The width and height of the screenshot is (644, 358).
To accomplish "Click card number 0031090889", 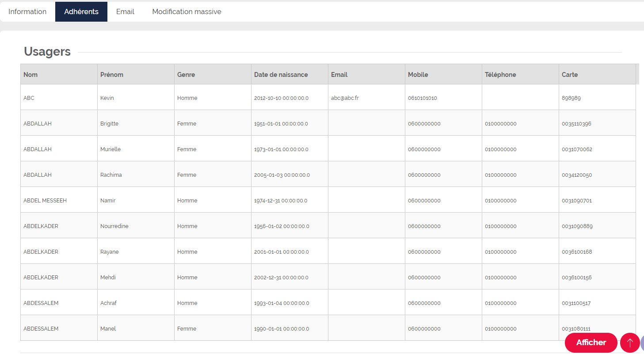I will pos(577,226).
